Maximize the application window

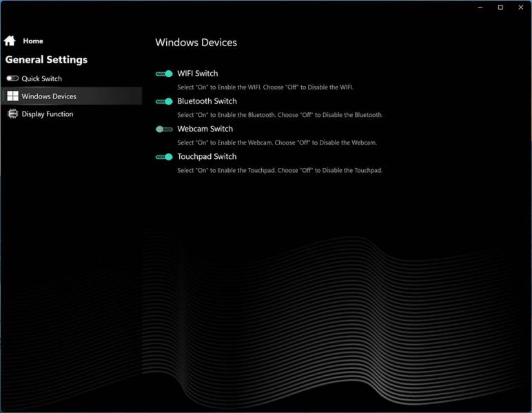(x=500, y=8)
